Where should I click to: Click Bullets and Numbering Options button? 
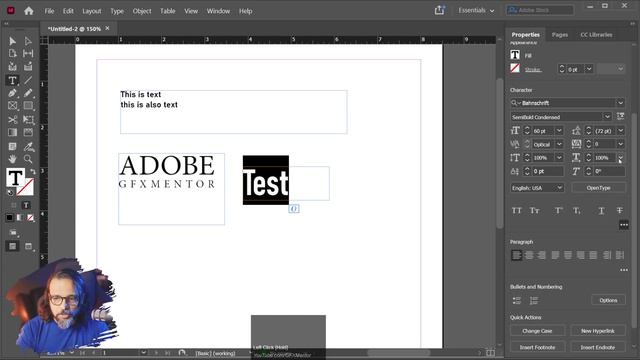608,300
